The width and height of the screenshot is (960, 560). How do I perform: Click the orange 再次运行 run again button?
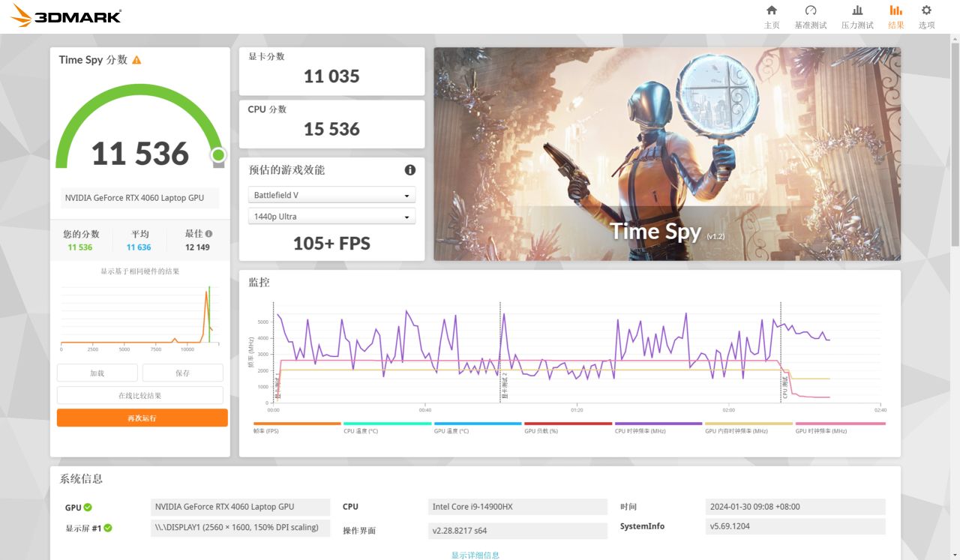(142, 418)
